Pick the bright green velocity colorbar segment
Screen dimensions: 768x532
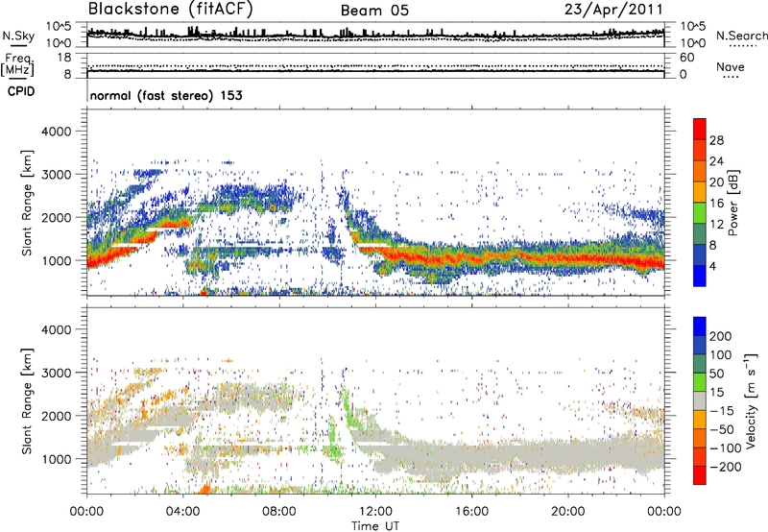point(700,382)
